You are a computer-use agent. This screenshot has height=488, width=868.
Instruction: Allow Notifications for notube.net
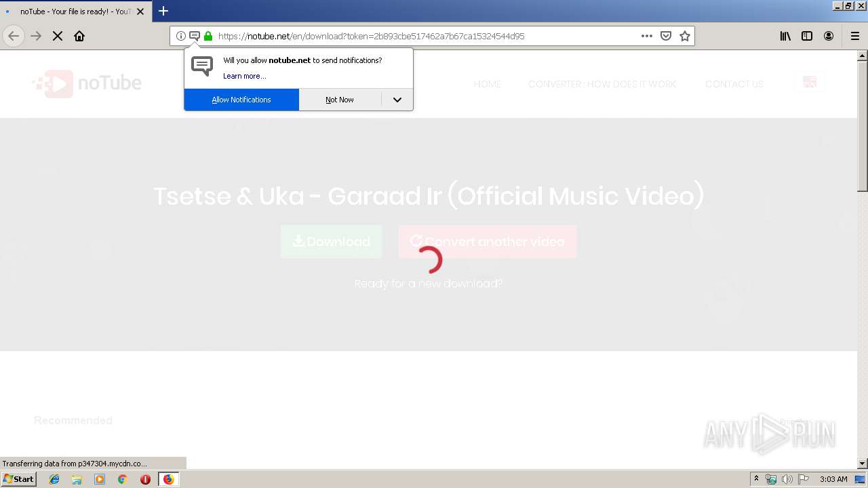pos(241,100)
